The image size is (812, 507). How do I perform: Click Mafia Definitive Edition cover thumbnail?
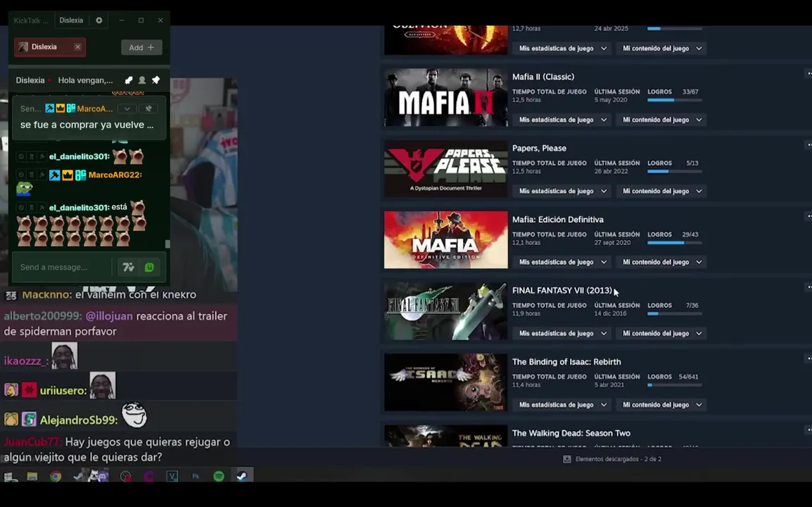click(x=446, y=239)
